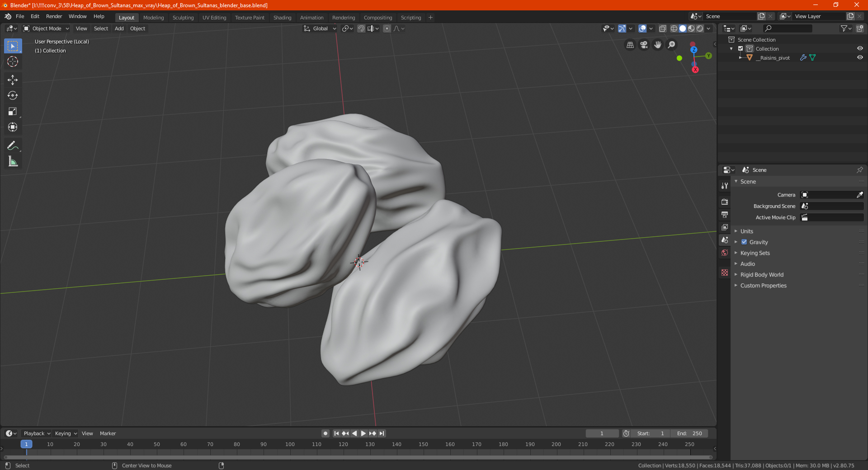
Task: Pin the Scene properties panel
Action: tap(859, 170)
